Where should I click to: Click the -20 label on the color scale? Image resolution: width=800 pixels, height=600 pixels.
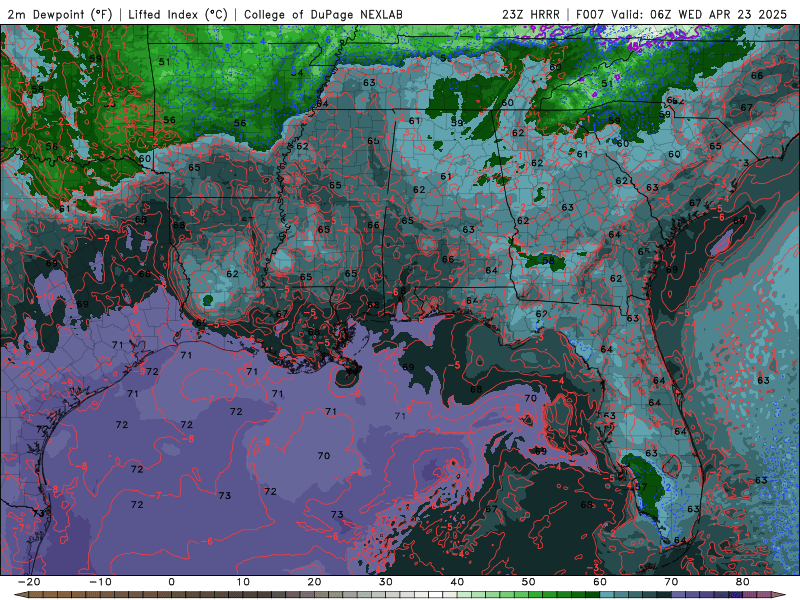pyautogui.click(x=29, y=582)
